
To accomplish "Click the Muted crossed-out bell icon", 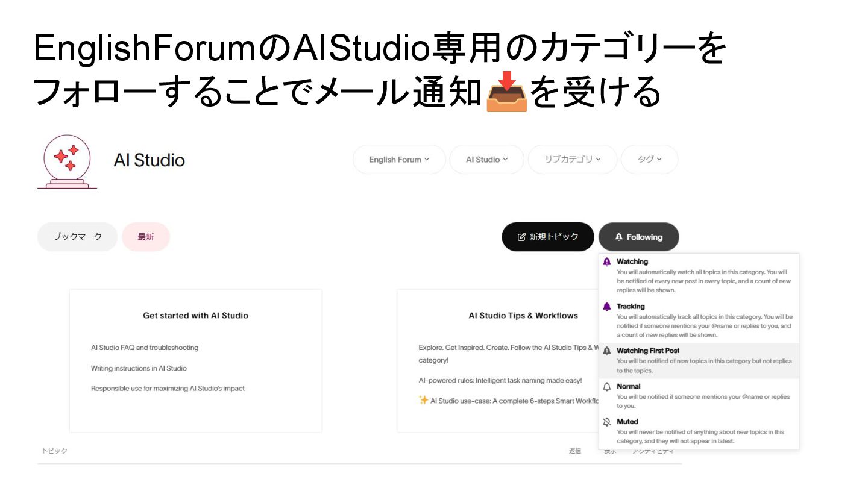I will (x=607, y=422).
